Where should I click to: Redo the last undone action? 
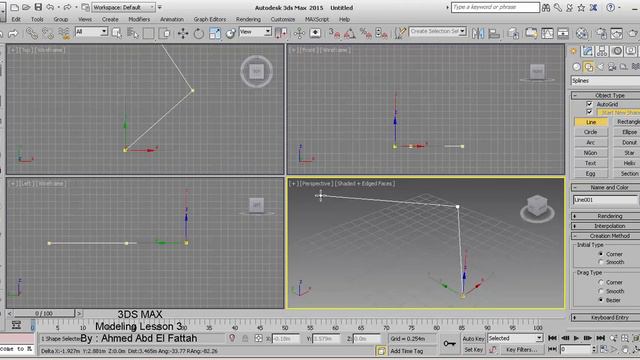click(x=67, y=7)
